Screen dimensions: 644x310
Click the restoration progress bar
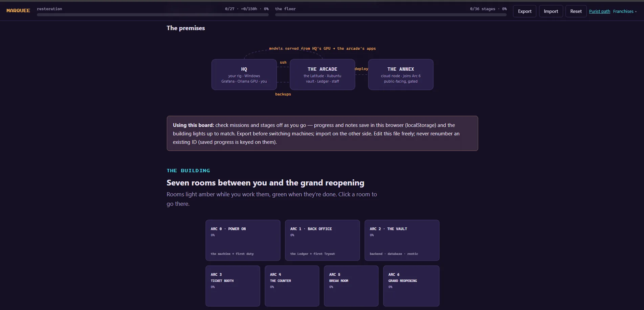pos(153,15)
